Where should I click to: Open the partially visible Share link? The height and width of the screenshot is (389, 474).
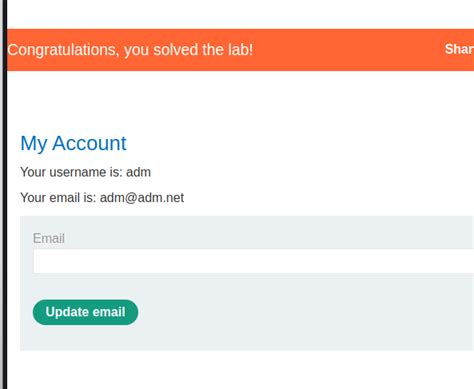459,49
